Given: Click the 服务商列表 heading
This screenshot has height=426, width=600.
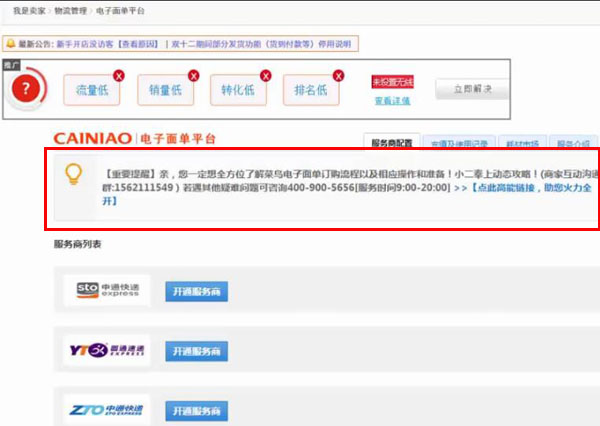Looking at the screenshot, I should point(77,244).
